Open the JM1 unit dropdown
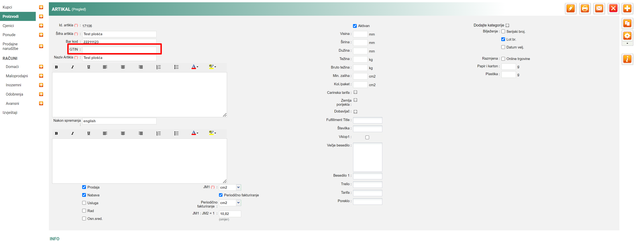The width and height of the screenshot is (644, 241). point(238,187)
